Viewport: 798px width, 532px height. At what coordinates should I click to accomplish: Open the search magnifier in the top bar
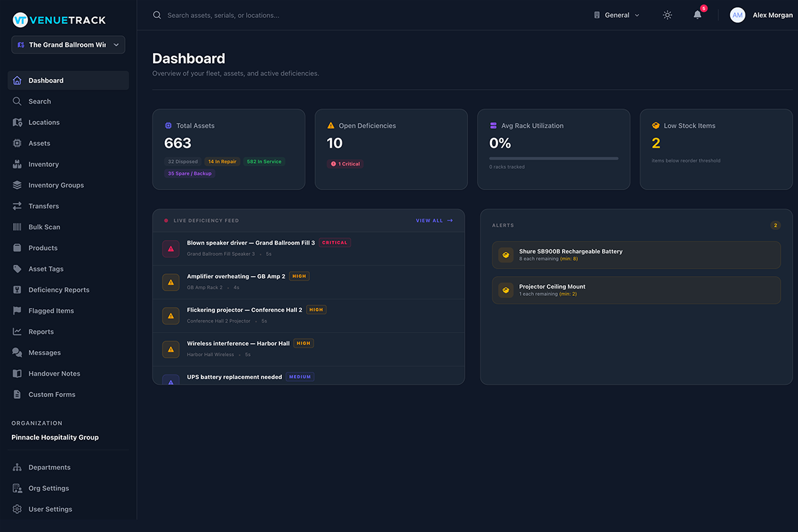[156, 14]
